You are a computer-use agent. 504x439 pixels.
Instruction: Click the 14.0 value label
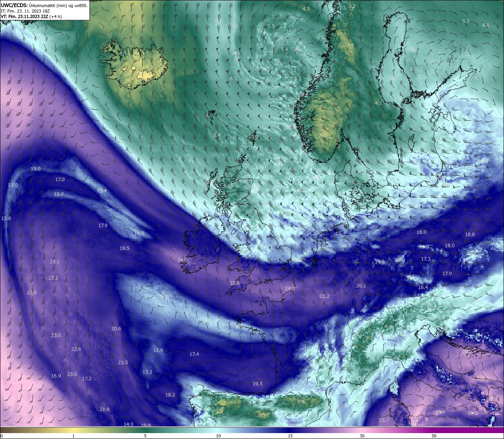pos(128,424)
